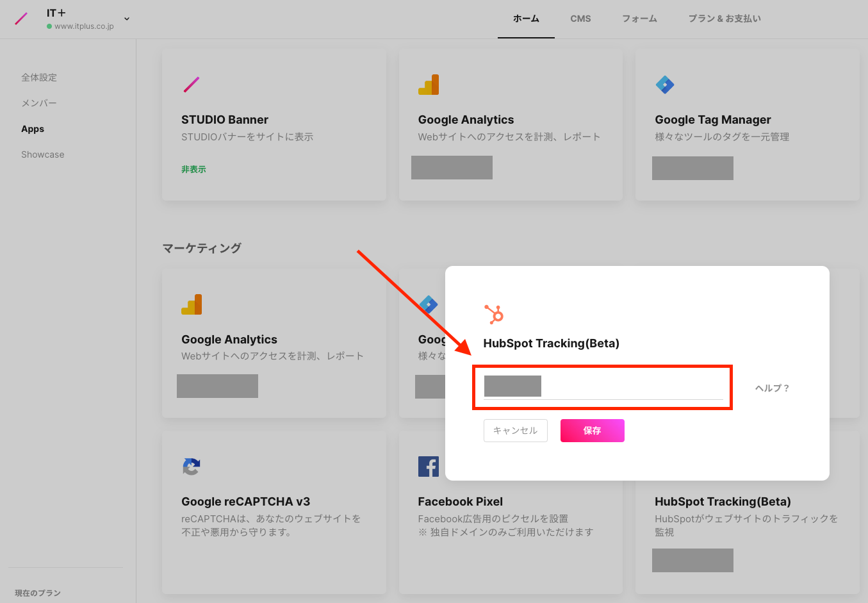Click the Google Analytics icon under マーケティング
This screenshot has width=868, height=603.
192,304
